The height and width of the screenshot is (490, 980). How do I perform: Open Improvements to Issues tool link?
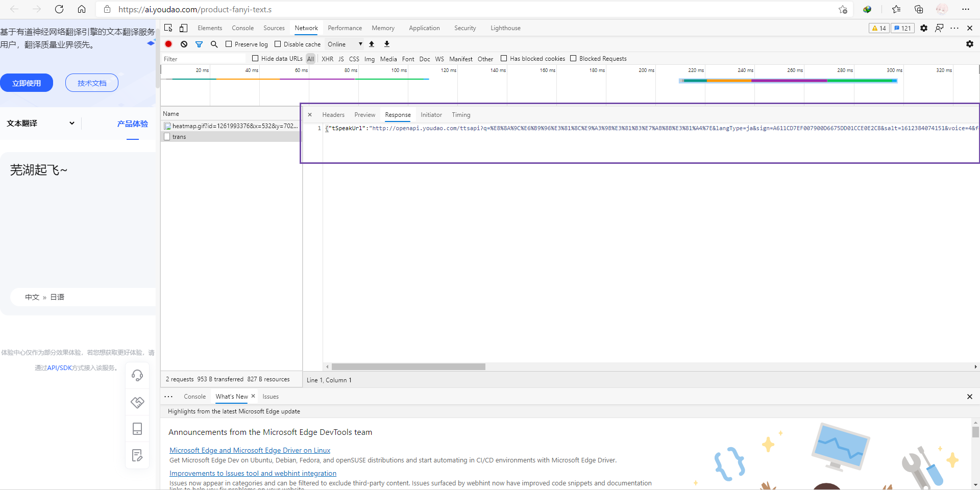point(253,473)
